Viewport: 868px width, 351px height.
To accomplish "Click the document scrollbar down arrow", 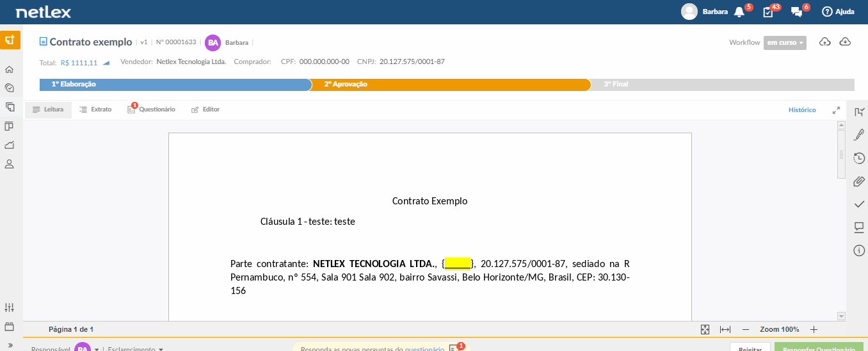I will [x=841, y=316].
